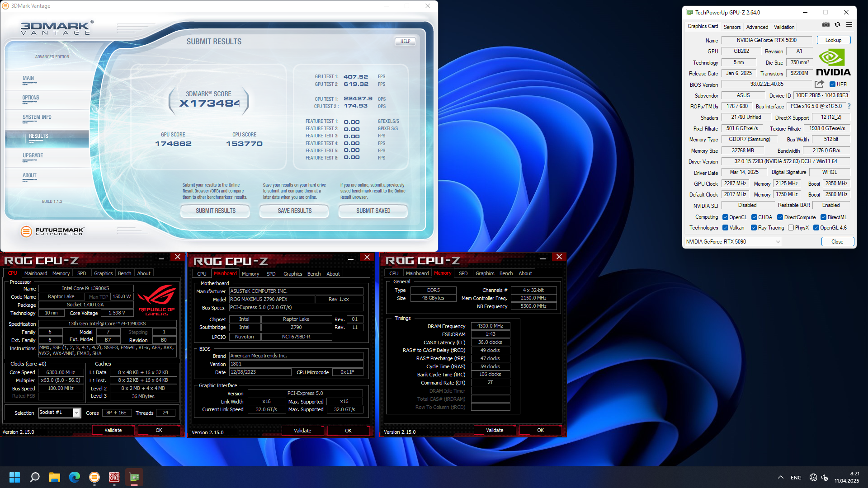
Task: Click SAVE RESULTS button
Action: click(294, 211)
